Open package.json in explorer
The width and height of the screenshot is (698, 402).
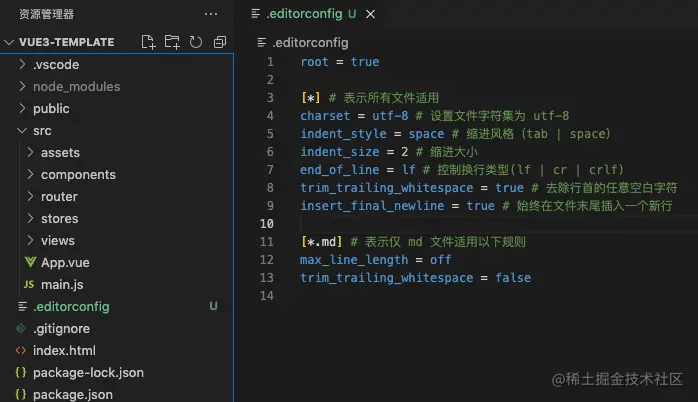click(73, 394)
